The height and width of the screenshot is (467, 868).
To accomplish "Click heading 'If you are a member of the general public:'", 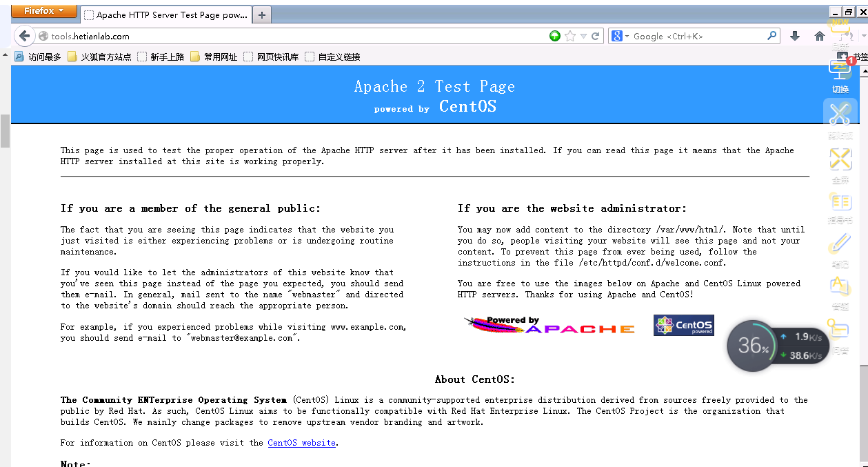I will [x=190, y=208].
